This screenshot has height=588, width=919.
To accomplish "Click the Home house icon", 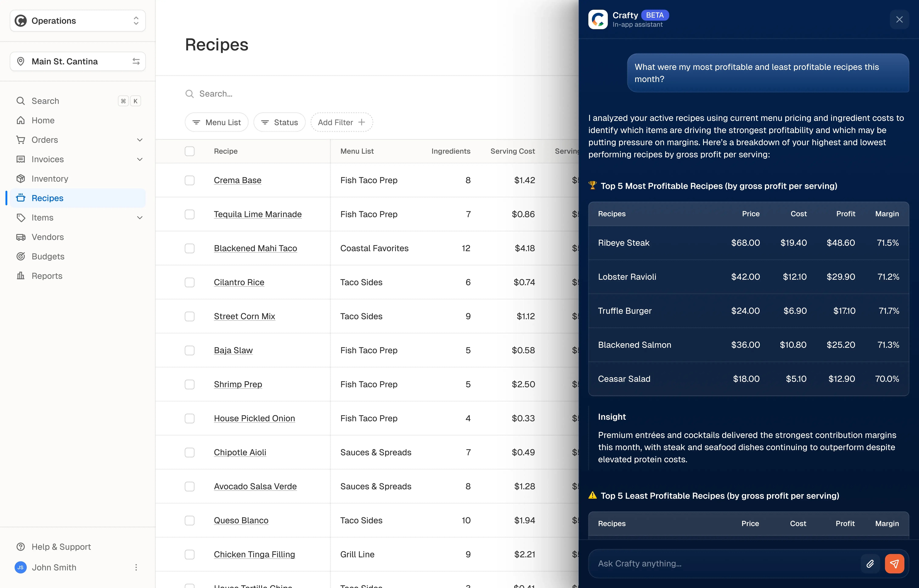I will point(21,120).
